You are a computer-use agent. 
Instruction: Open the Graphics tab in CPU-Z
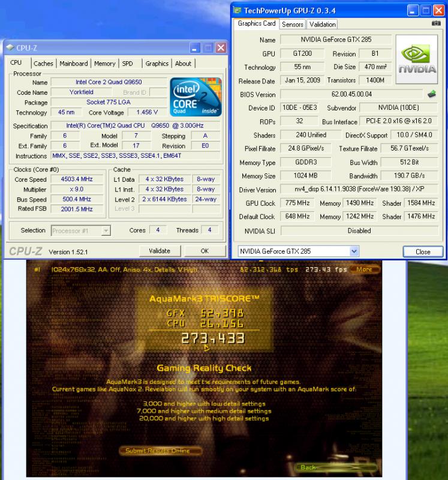pos(157,64)
